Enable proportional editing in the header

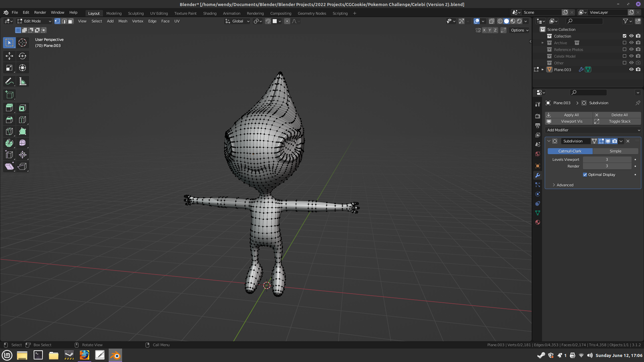pyautogui.click(x=287, y=21)
